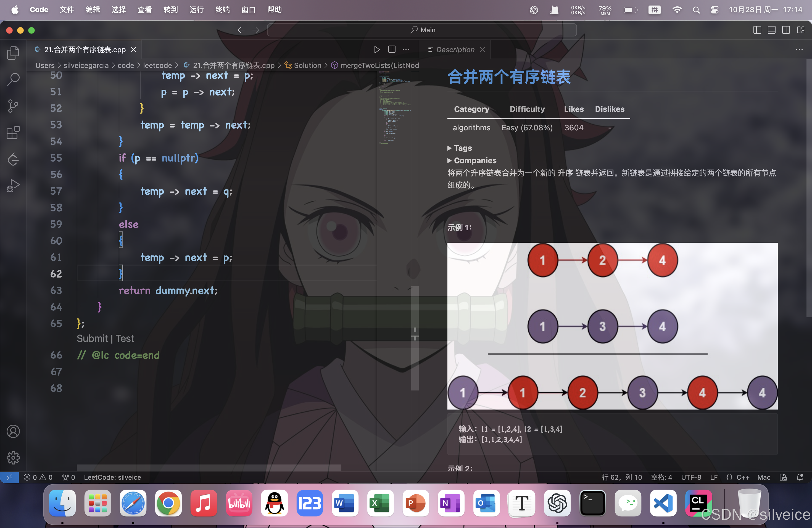The width and height of the screenshot is (812, 528).
Task: Open Visual Studio Code in the Dock
Action: [x=663, y=503]
